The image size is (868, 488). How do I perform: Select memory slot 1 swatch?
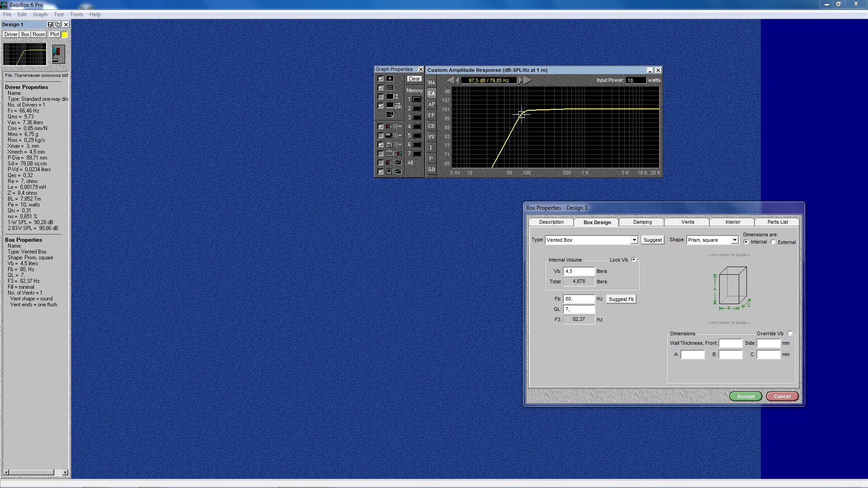click(417, 99)
